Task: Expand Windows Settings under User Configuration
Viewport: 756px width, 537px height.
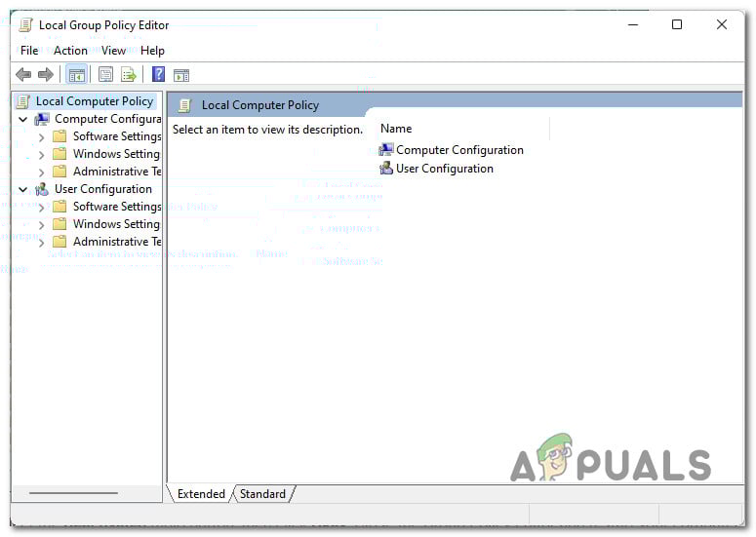Action: (x=42, y=225)
